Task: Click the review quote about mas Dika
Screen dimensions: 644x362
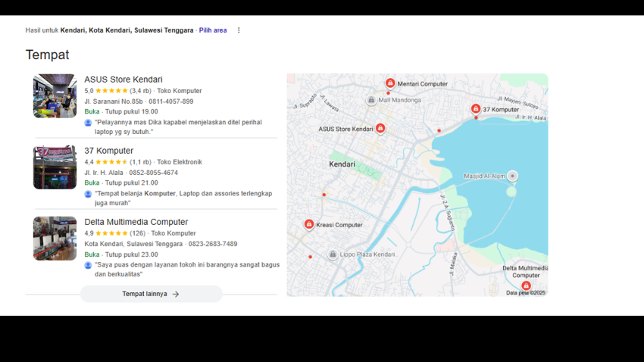Action: pos(178,126)
